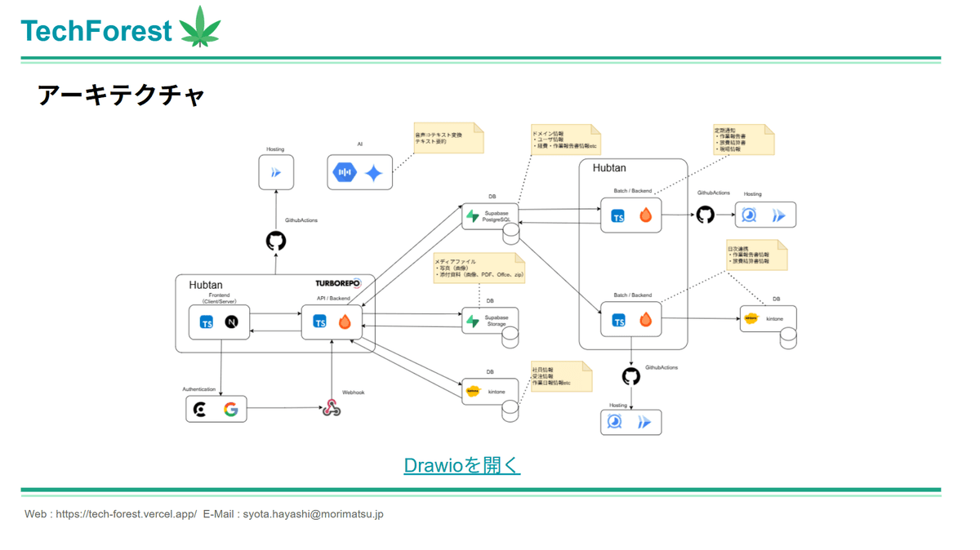
Task: Click the Clerk icon under Authentication
Action: (200, 409)
